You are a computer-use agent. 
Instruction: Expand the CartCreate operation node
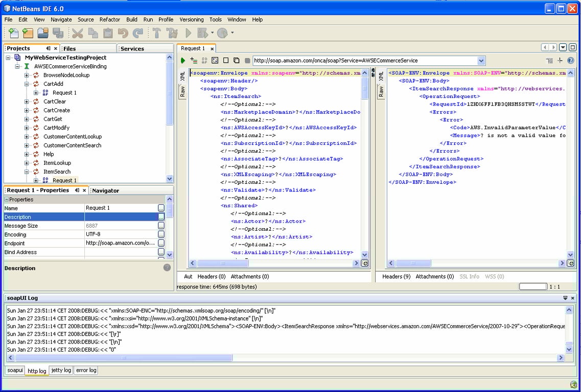coord(27,110)
